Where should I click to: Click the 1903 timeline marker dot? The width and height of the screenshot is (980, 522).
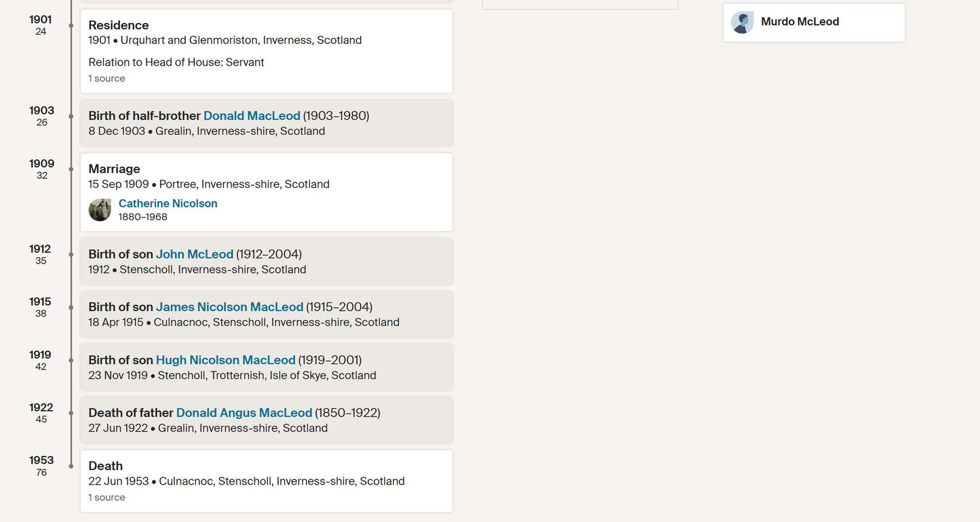pyautogui.click(x=71, y=116)
